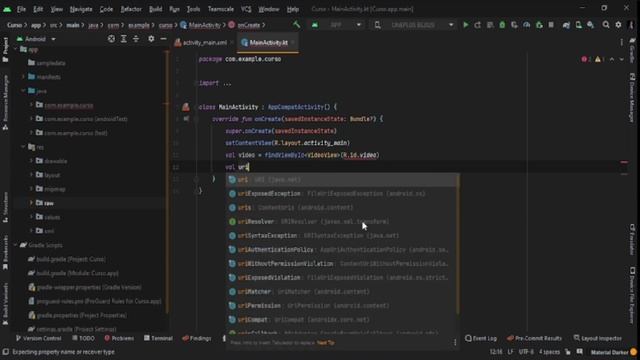Open the Build menu
This screenshot has height=360, width=640.
[x=156, y=9]
